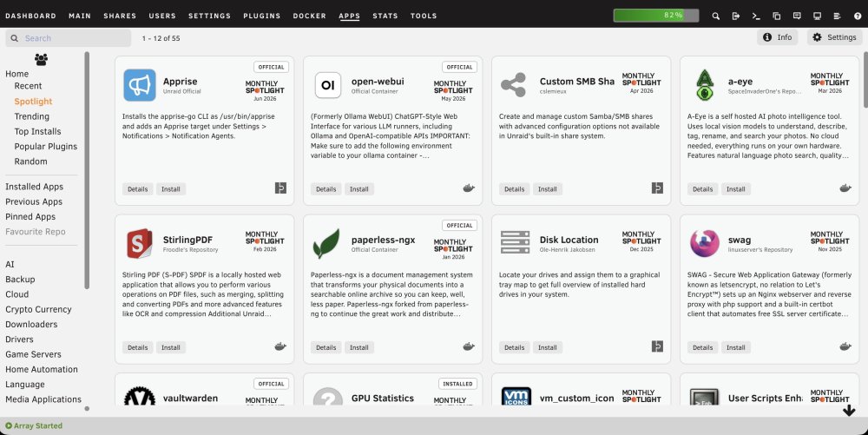Viewport: 868px width, 435px height.
Task: Open Previous Apps in the sidebar
Action: point(34,201)
